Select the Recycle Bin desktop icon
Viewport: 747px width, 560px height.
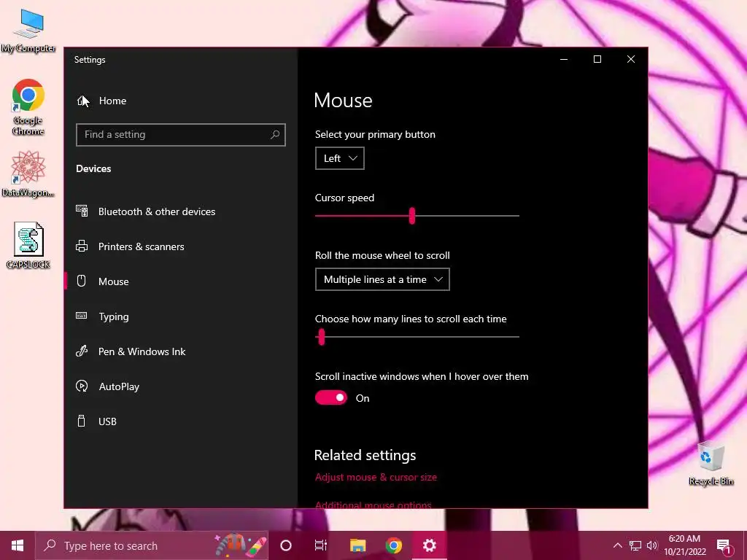click(x=711, y=463)
